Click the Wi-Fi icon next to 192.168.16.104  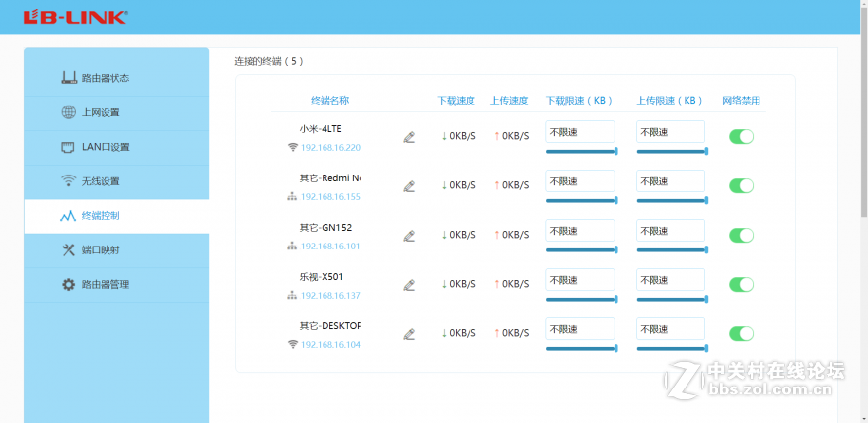point(293,344)
